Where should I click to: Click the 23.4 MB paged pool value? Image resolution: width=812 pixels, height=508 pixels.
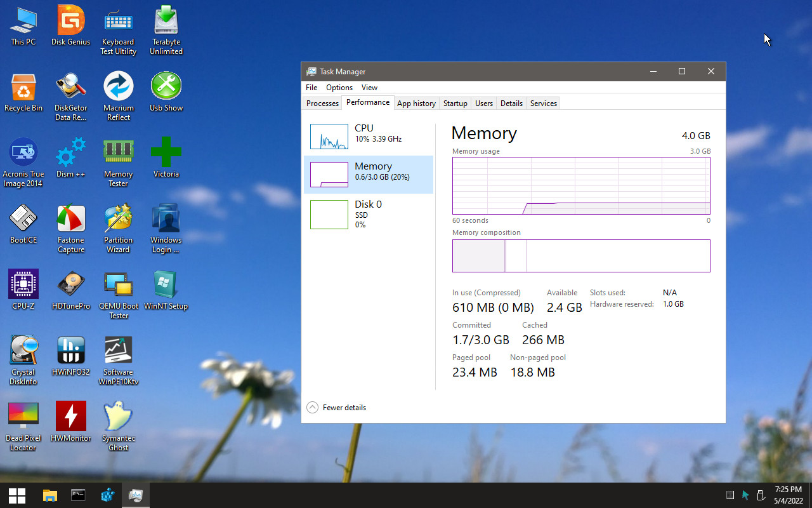(475, 373)
